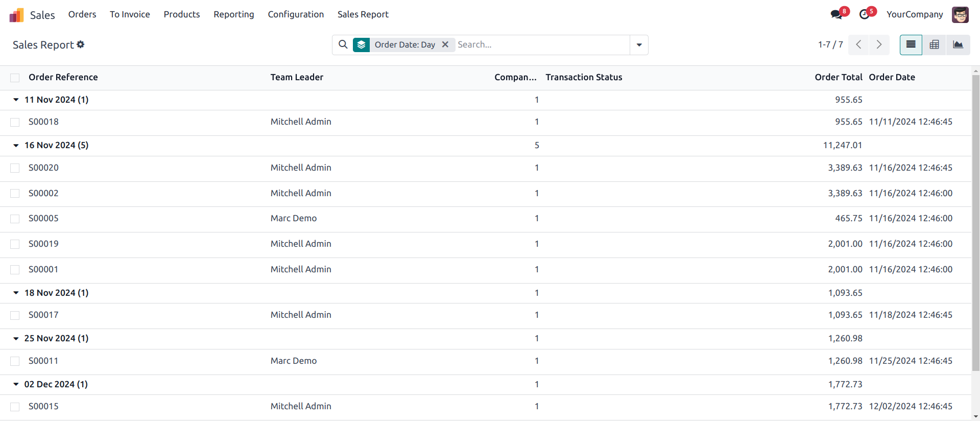
Task: Collapse the 25 Nov 2024 group
Action: point(16,338)
